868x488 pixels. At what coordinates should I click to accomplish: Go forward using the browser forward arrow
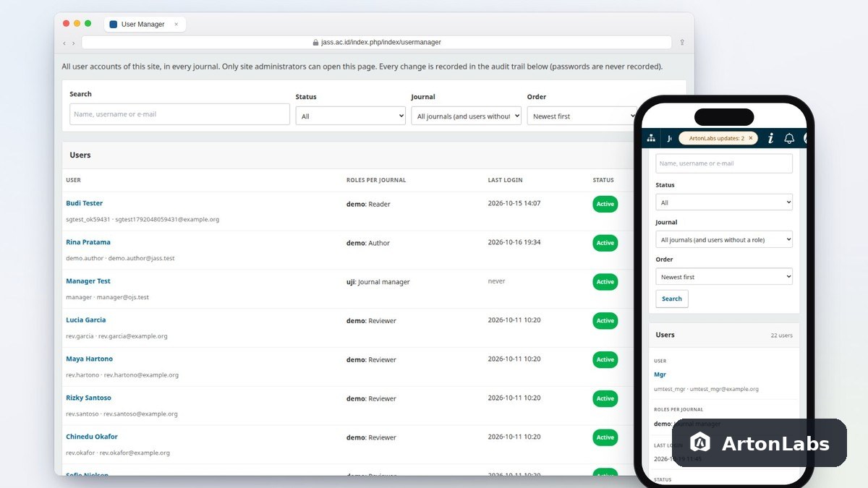click(x=74, y=43)
